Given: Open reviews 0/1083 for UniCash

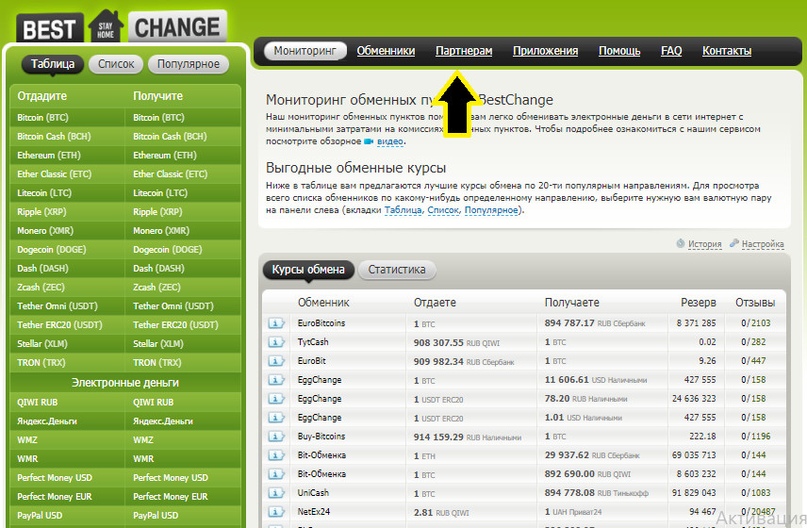Looking at the screenshot, I should (x=756, y=493).
